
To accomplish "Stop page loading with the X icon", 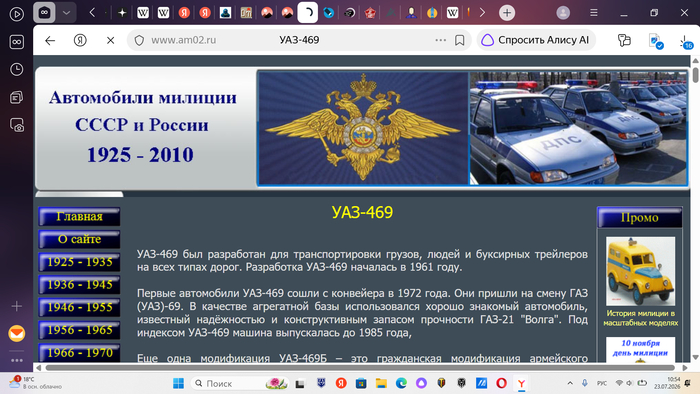I will [110, 41].
